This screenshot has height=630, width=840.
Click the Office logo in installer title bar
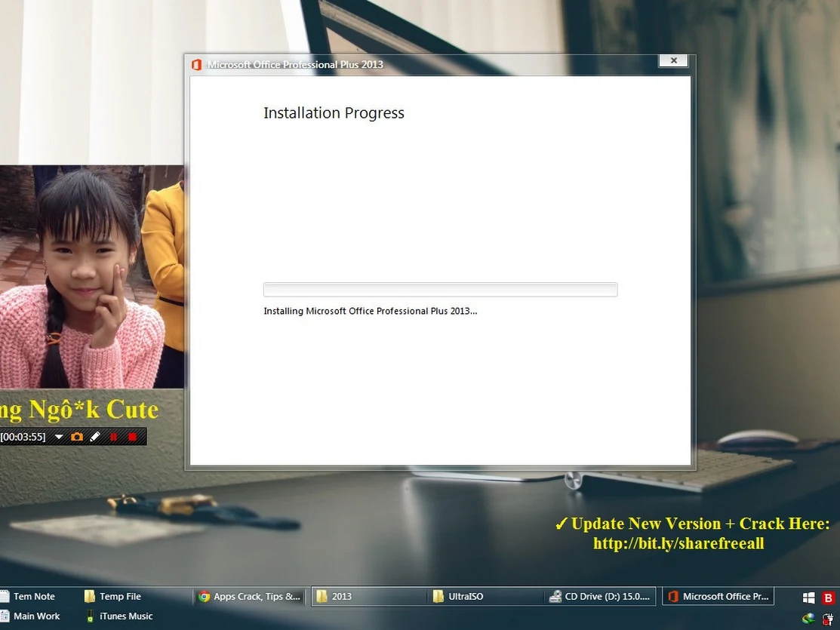[197, 65]
